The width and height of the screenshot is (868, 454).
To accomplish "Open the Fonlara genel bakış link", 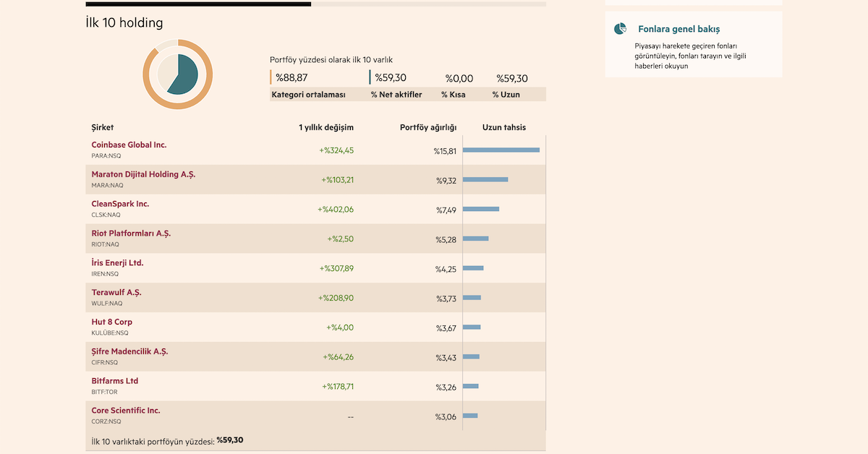I will coord(678,30).
